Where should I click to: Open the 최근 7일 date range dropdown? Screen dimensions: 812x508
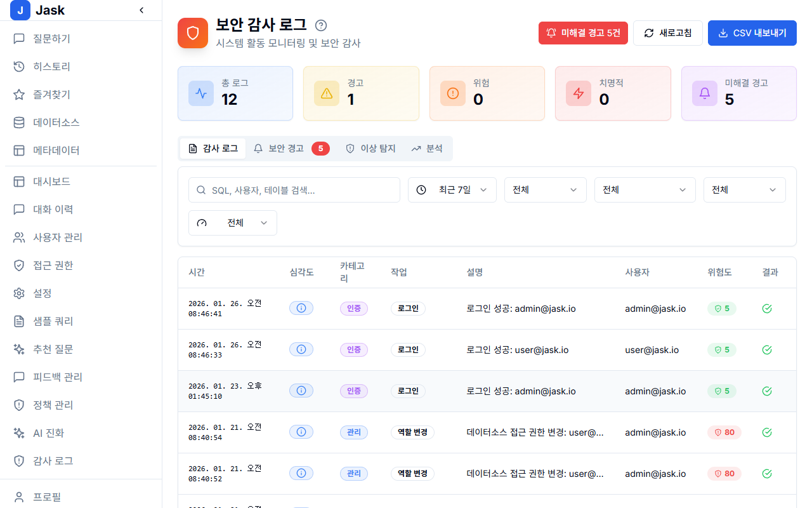[x=452, y=190]
